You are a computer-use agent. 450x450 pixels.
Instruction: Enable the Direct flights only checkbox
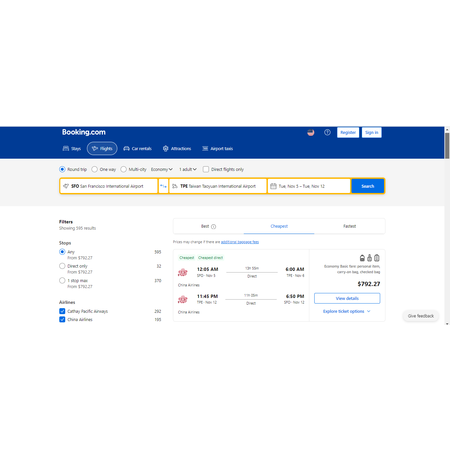tap(206, 169)
